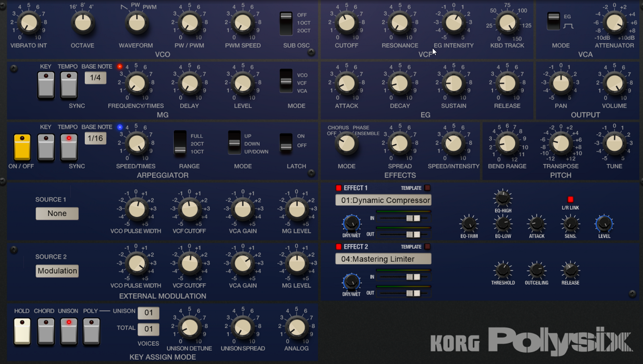Click the Pitch Tune knob
Viewport: 643px width, 364px height.
614,144
